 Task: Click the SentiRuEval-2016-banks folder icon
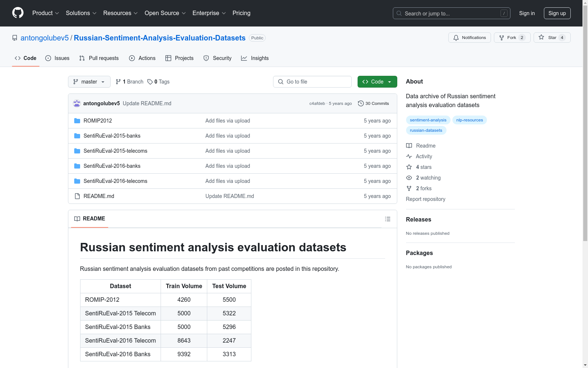[77, 166]
